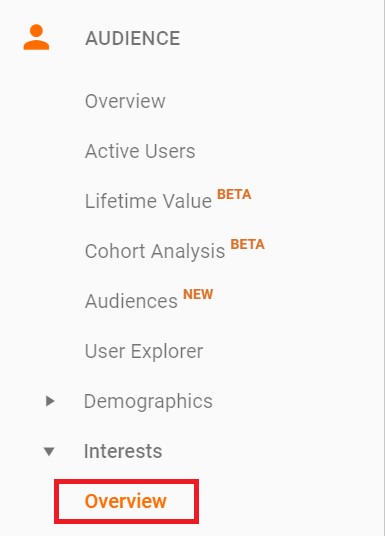Open the Audiences report
385x536 pixels.
(131, 301)
